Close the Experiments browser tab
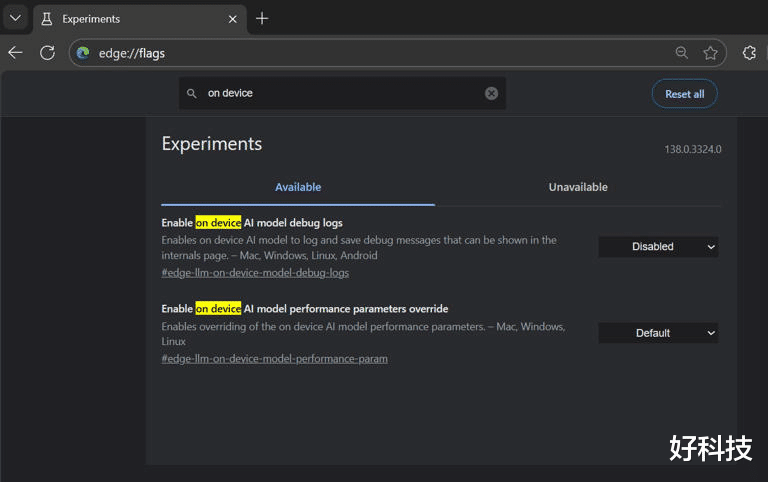The image size is (768, 482). click(x=232, y=18)
